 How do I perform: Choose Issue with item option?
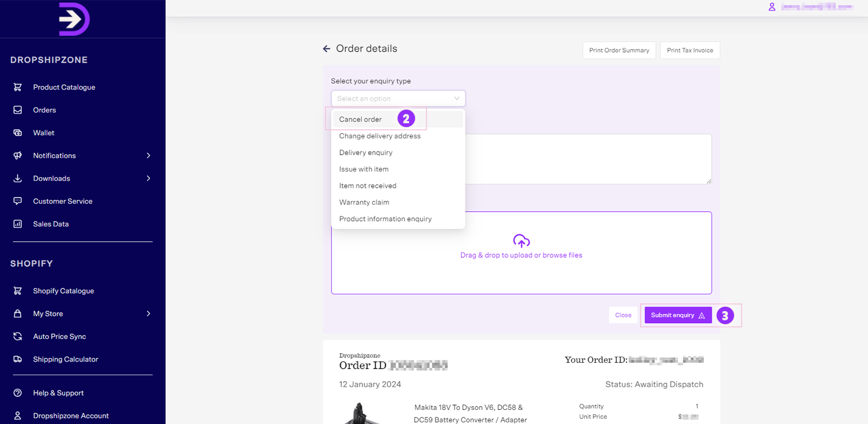coord(398,169)
